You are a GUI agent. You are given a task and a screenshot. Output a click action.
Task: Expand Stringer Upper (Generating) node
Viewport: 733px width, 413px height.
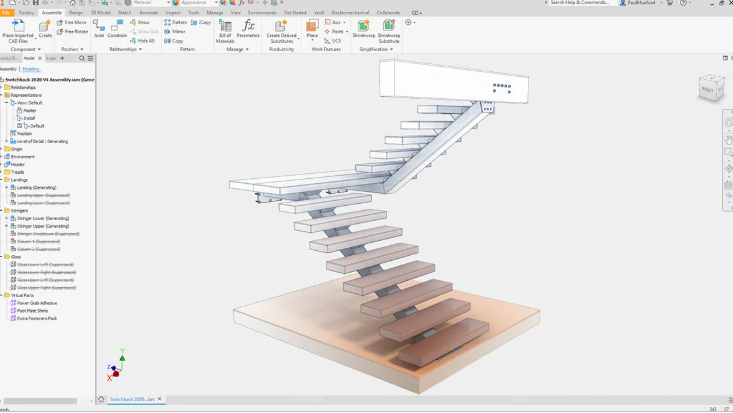[7, 226]
